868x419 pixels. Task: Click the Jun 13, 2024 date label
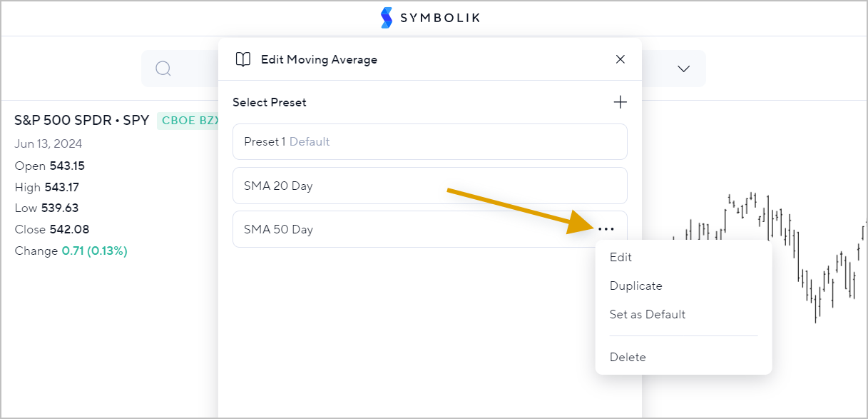point(48,143)
